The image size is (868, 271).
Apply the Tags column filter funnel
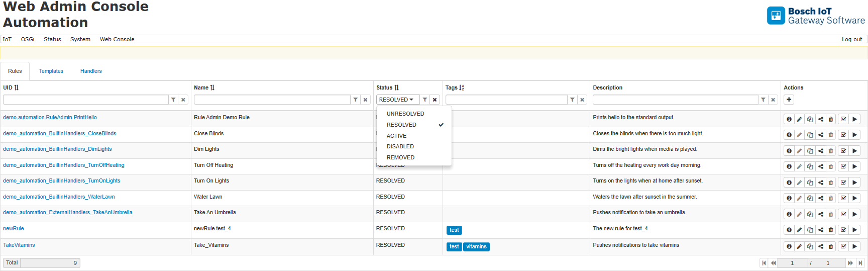(x=572, y=100)
